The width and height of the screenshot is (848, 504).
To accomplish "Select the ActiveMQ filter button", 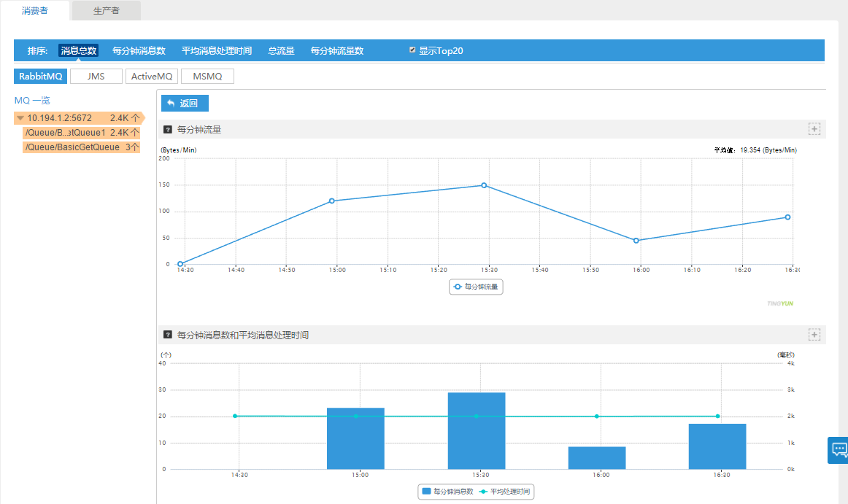I will pyautogui.click(x=152, y=77).
